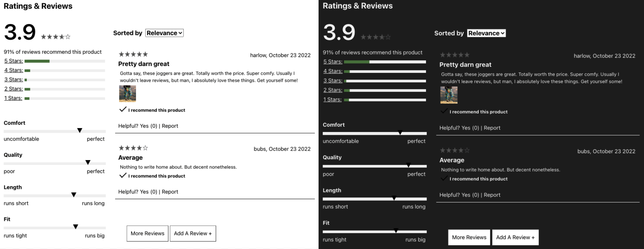Select the '5 Stars' rating filter link
The height and width of the screenshot is (249, 644).
click(13, 61)
